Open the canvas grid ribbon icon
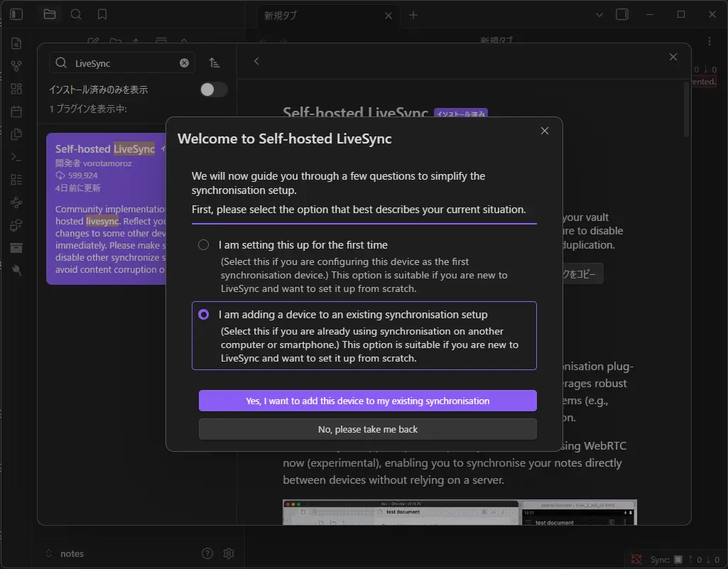 16,89
